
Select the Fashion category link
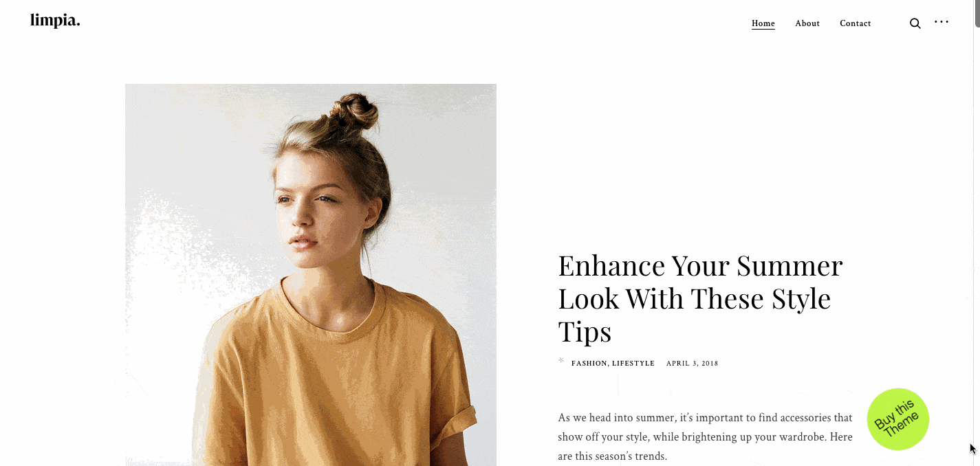click(x=589, y=364)
